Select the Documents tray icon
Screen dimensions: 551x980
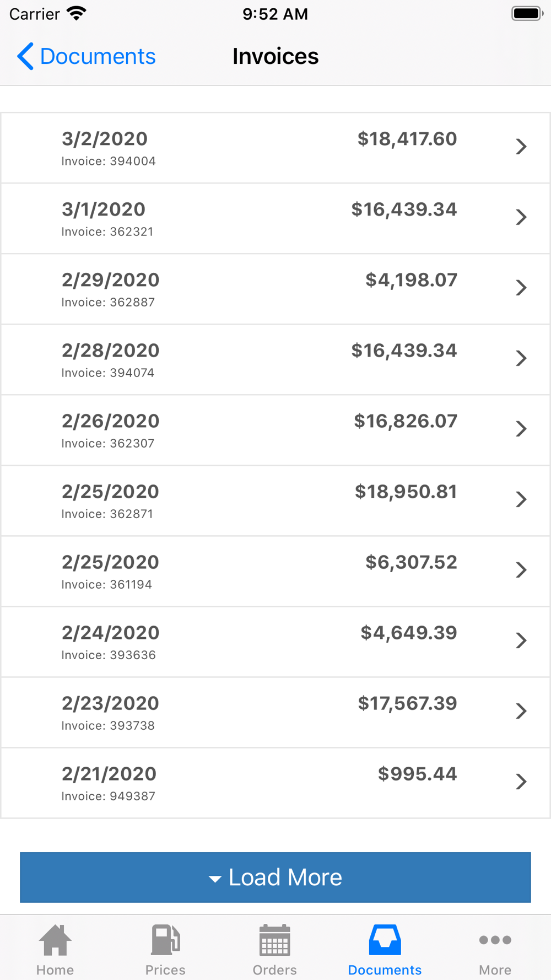385,940
